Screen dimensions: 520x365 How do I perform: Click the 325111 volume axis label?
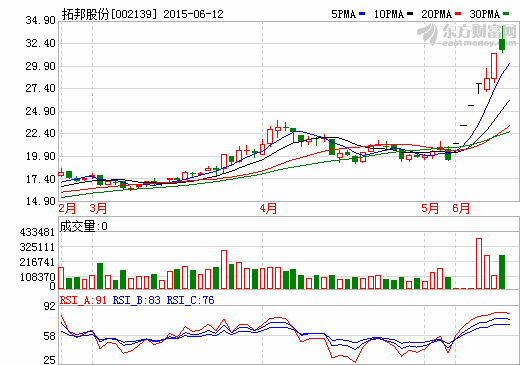[37, 247]
